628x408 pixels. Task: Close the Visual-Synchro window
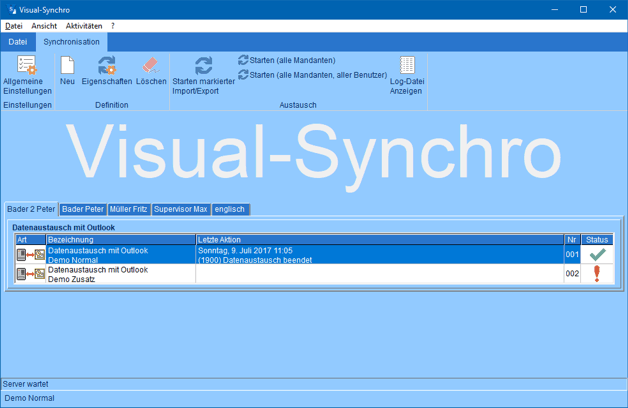point(613,10)
